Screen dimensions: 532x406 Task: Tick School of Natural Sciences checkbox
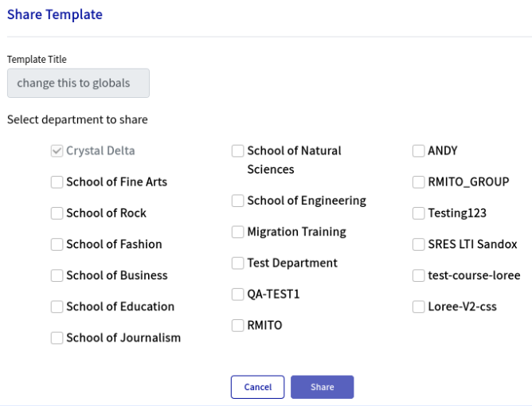[x=238, y=151]
